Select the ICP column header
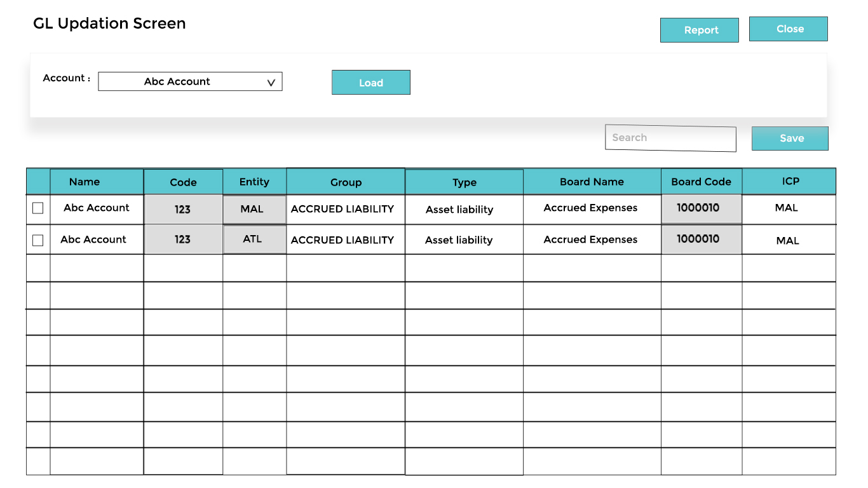 click(789, 182)
